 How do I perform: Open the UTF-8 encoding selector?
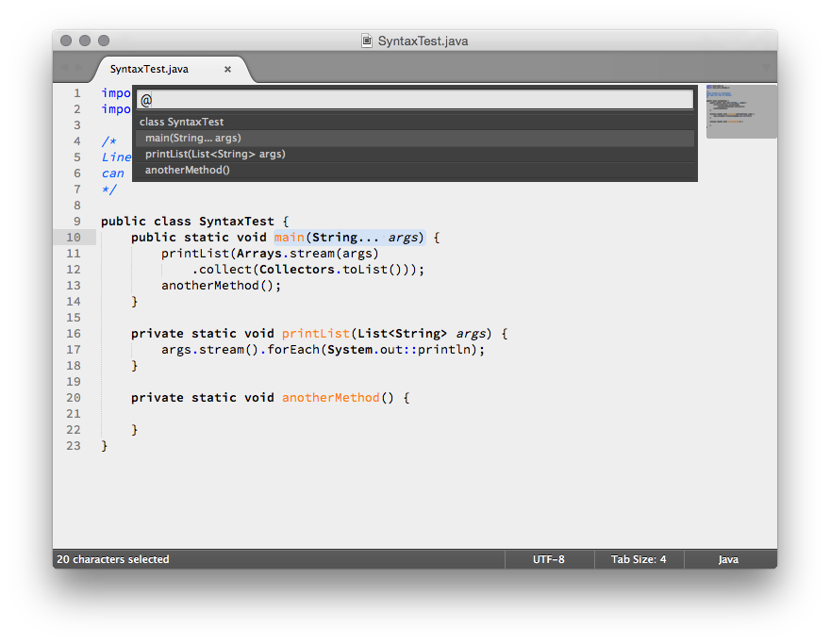[x=548, y=559]
